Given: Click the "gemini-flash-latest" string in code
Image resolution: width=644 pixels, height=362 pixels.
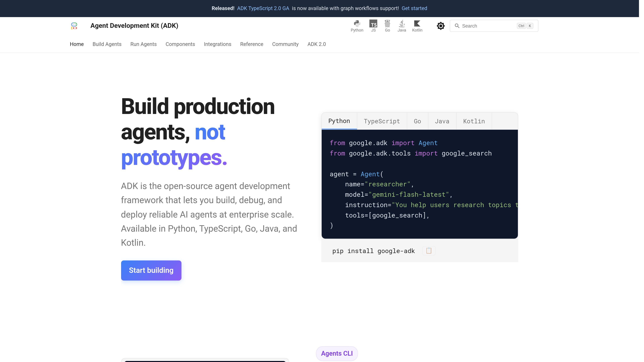Looking at the screenshot, I should pos(409,195).
